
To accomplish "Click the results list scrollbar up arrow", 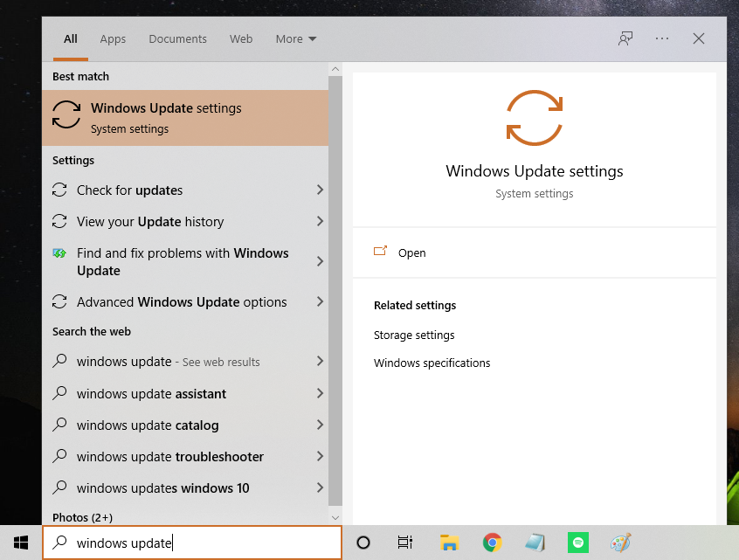I will click(335, 69).
